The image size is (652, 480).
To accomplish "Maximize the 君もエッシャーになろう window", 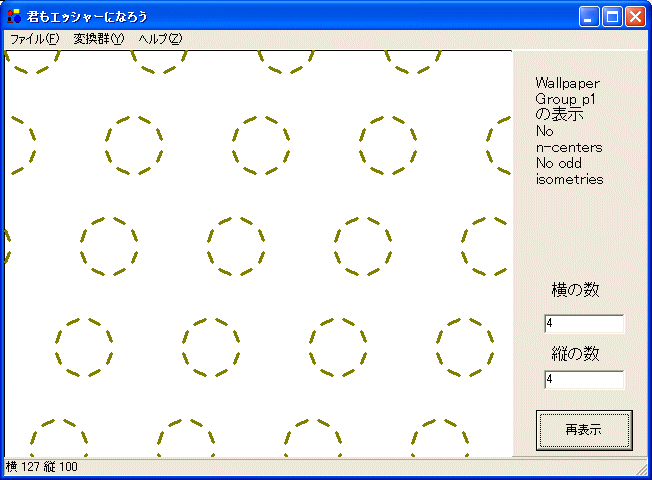I will point(612,17).
